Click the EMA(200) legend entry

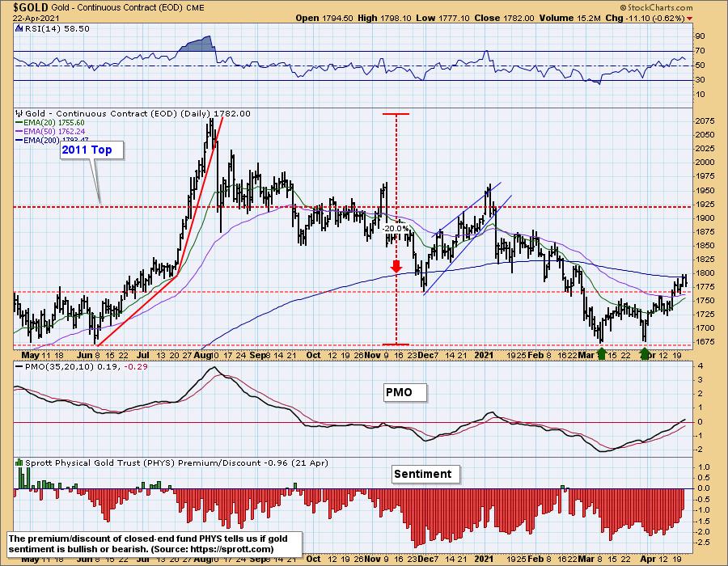[52, 140]
